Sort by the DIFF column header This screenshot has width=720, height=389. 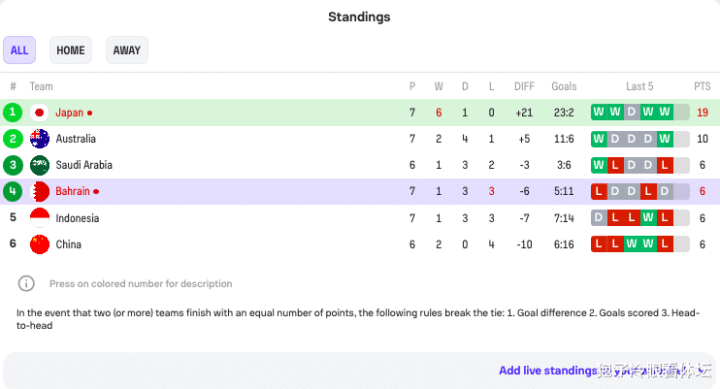click(524, 86)
